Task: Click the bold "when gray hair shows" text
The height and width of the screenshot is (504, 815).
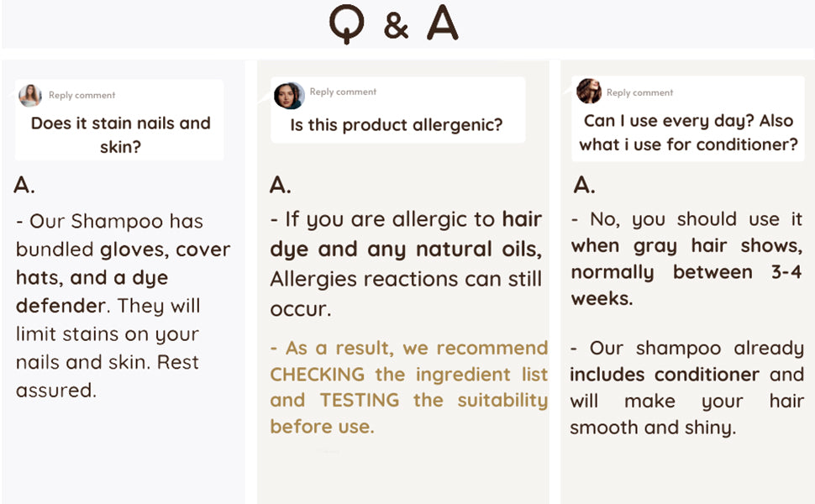Action: point(686,245)
